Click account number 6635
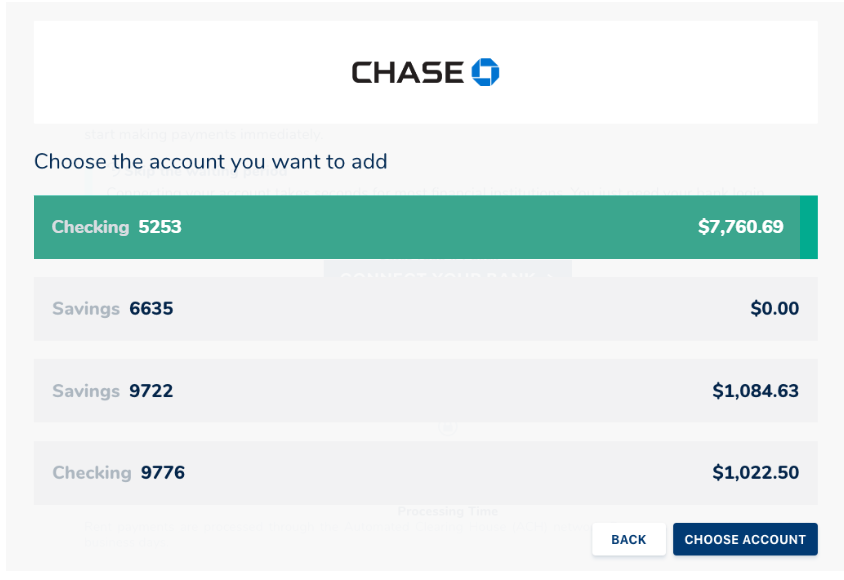The image size is (844, 580). (151, 309)
